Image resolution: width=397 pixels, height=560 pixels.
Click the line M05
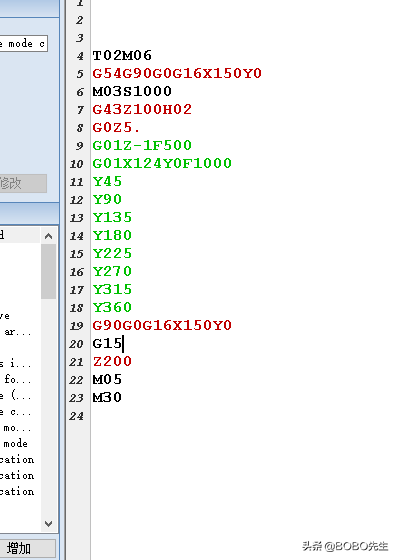(107, 379)
